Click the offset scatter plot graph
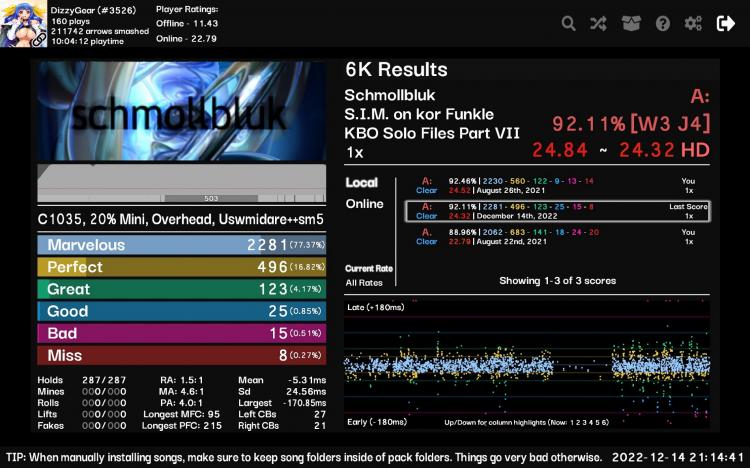 pyautogui.click(x=527, y=364)
